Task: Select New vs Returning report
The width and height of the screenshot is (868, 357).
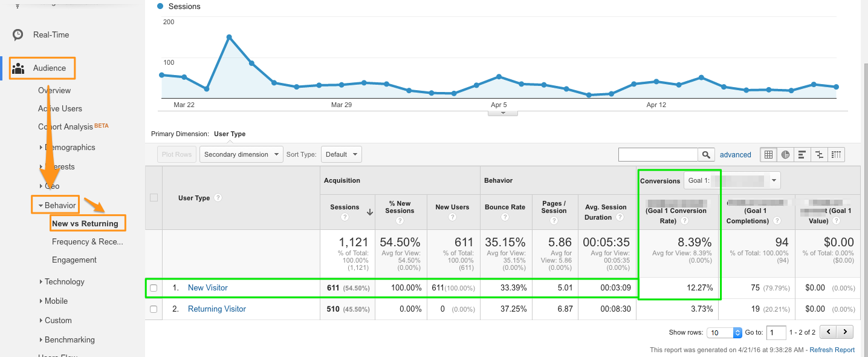Action: click(x=85, y=223)
